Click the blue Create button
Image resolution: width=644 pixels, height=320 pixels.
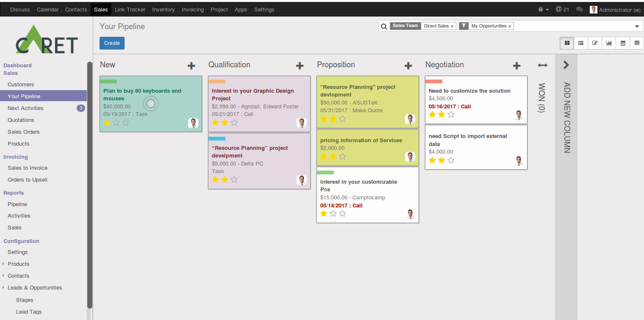click(111, 43)
